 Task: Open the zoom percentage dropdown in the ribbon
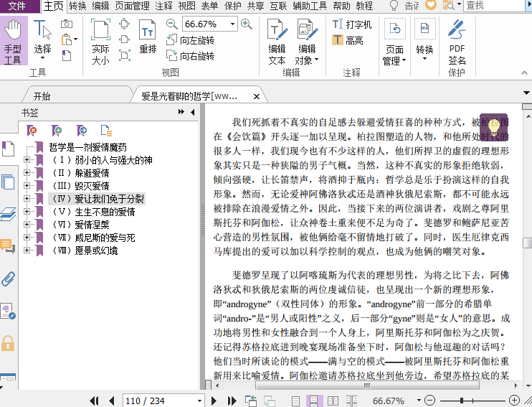coord(233,24)
